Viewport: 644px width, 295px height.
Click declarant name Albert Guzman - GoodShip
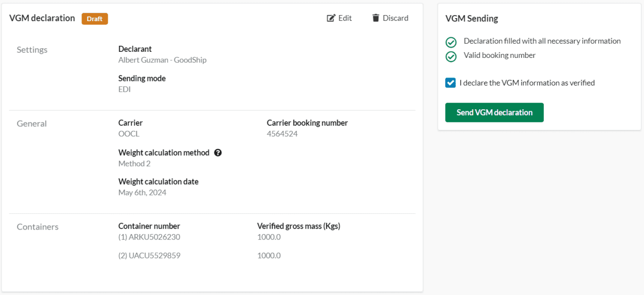[162, 59]
